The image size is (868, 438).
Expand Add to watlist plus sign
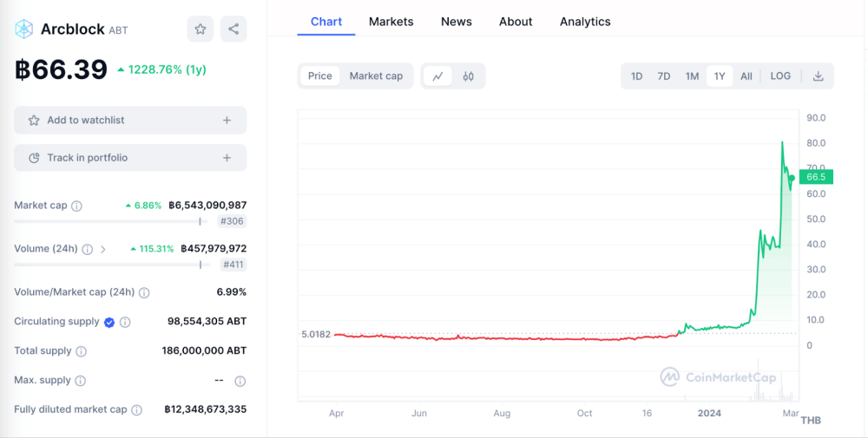227,121
